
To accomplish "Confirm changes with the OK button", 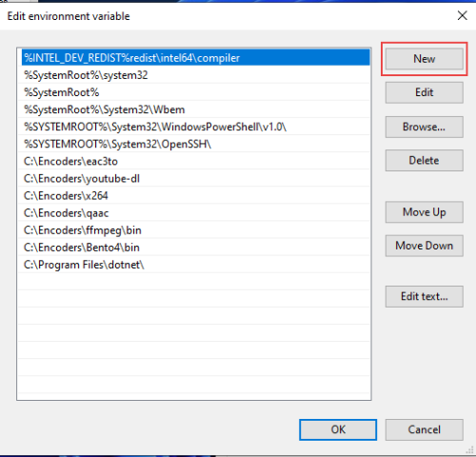I will click(x=338, y=429).
